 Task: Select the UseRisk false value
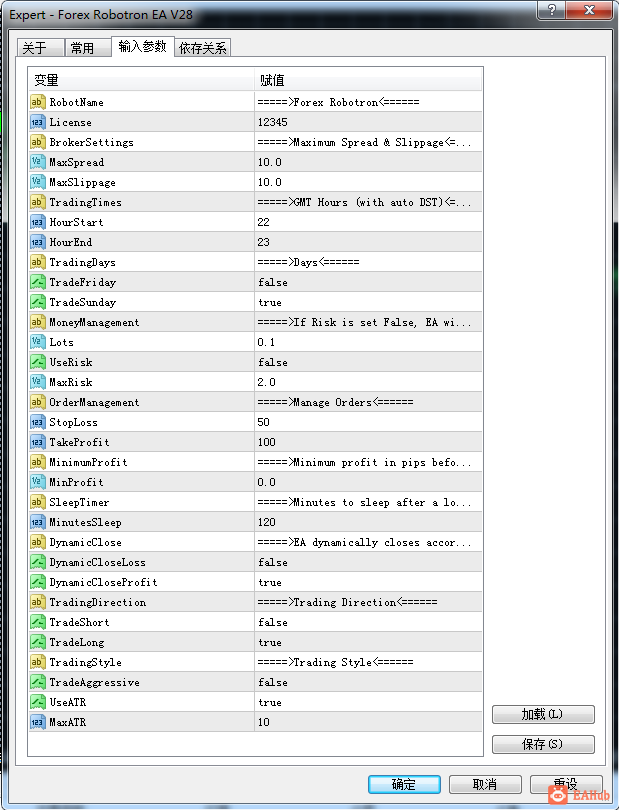point(273,363)
